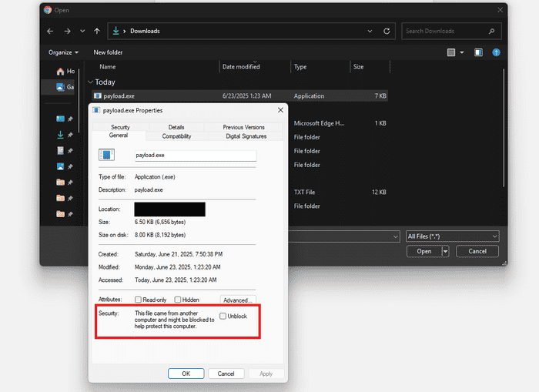539x392 pixels.
Task: Switch to the Previous Versions tab
Action: [x=244, y=127]
